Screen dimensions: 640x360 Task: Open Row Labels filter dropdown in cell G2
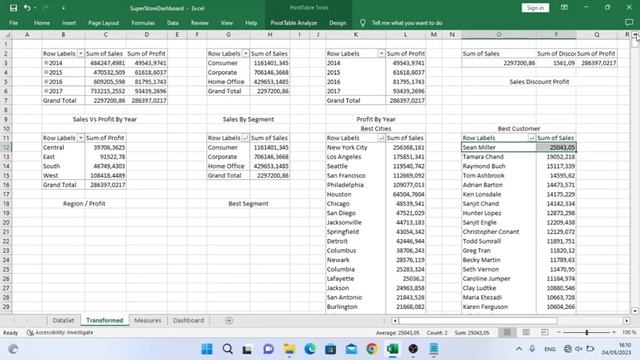pyautogui.click(x=245, y=53)
